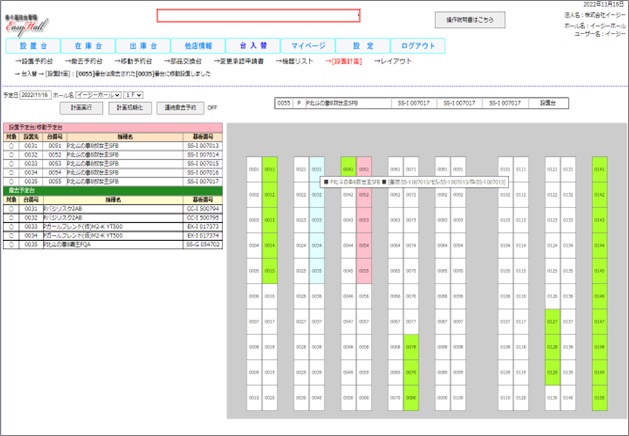Click machine cell 0001 in layout
This screenshot has height=436, width=629.
tap(254, 170)
